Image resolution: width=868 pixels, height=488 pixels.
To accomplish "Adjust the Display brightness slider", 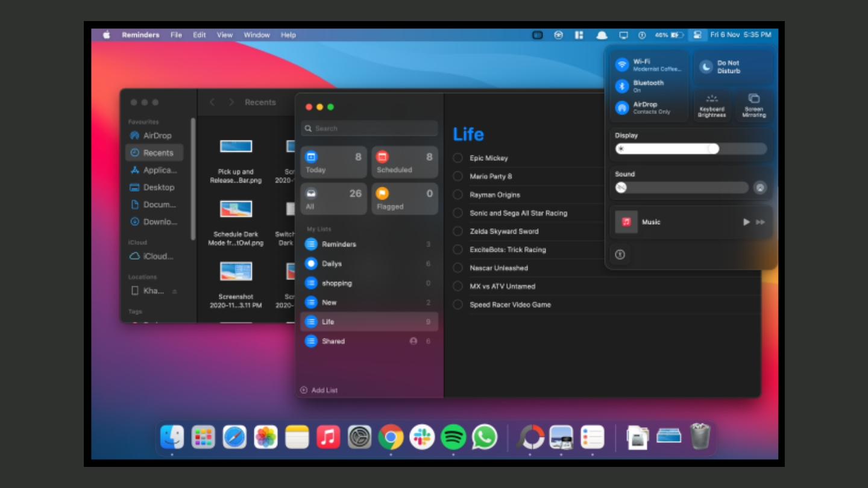I will (x=713, y=148).
